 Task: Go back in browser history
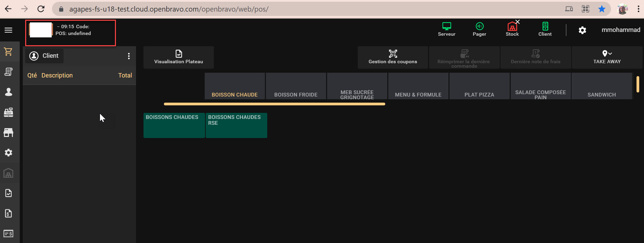pyautogui.click(x=8, y=9)
